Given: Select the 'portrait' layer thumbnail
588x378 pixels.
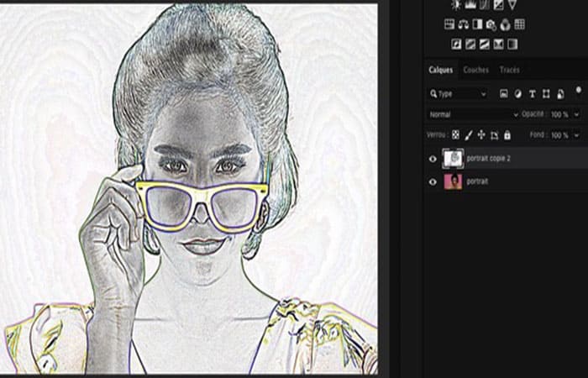Looking at the screenshot, I should (453, 181).
